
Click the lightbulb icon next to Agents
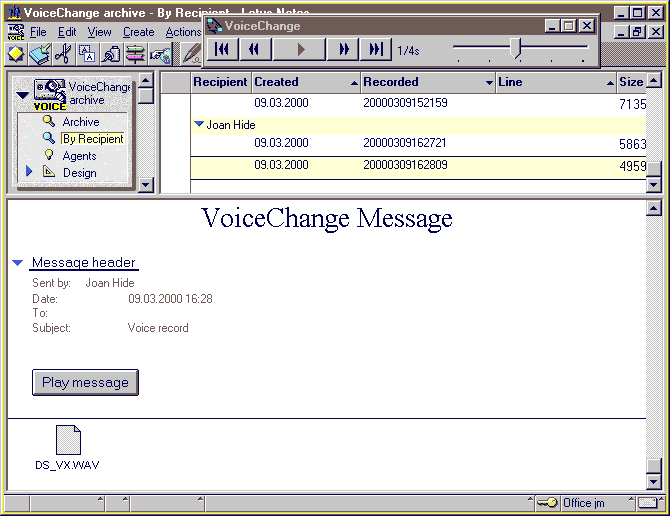(49, 155)
